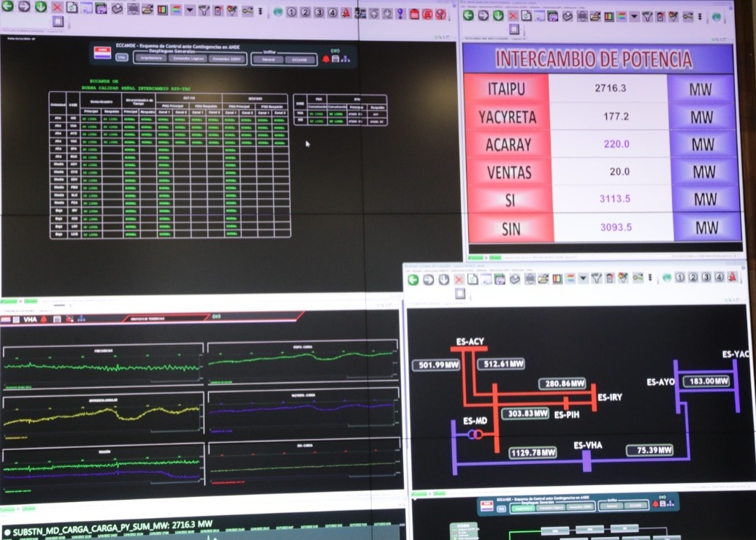Click the VHA label in the trends panel header

31,319
